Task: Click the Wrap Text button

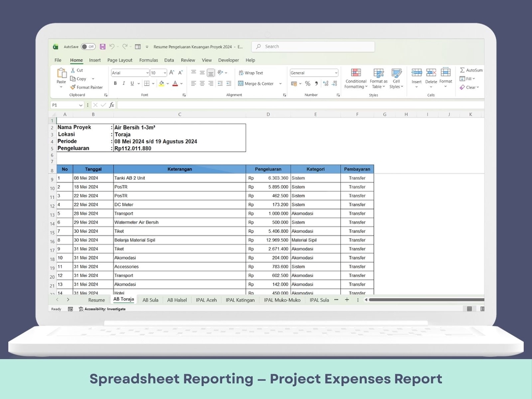Action: pos(251,73)
